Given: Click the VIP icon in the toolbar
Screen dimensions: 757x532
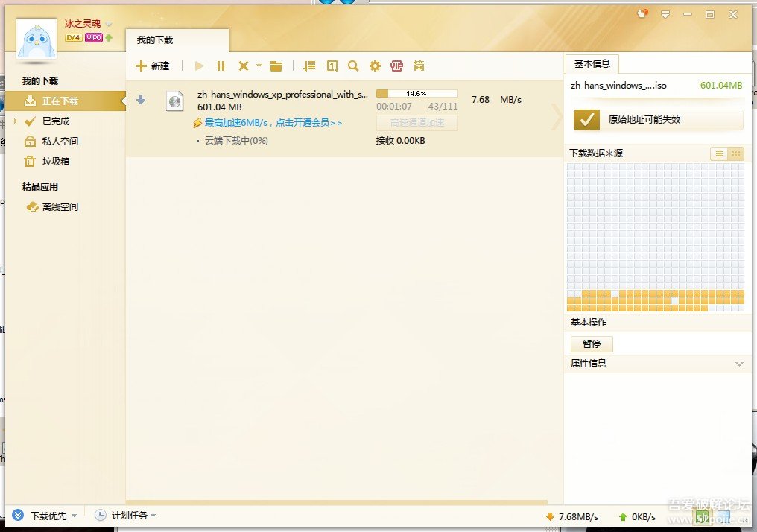Looking at the screenshot, I should coord(396,66).
